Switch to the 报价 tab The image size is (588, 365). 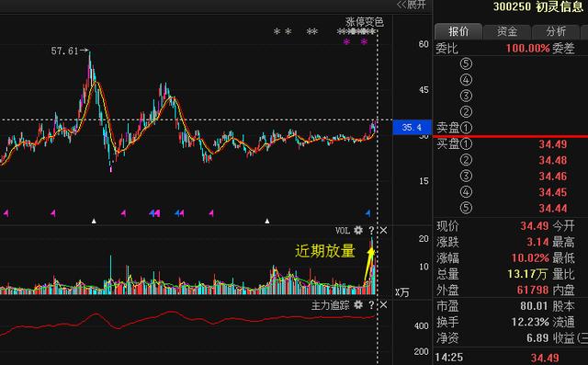pyautogui.click(x=458, y=31)
